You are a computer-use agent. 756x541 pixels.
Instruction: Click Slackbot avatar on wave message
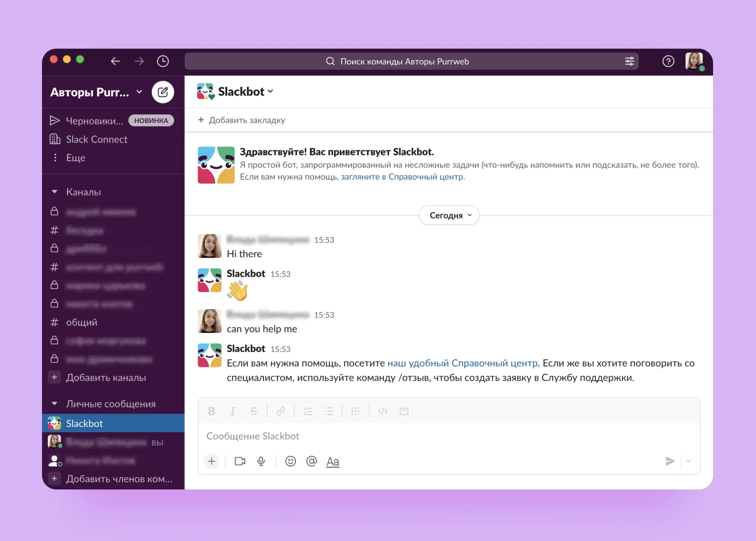(210, 281)
